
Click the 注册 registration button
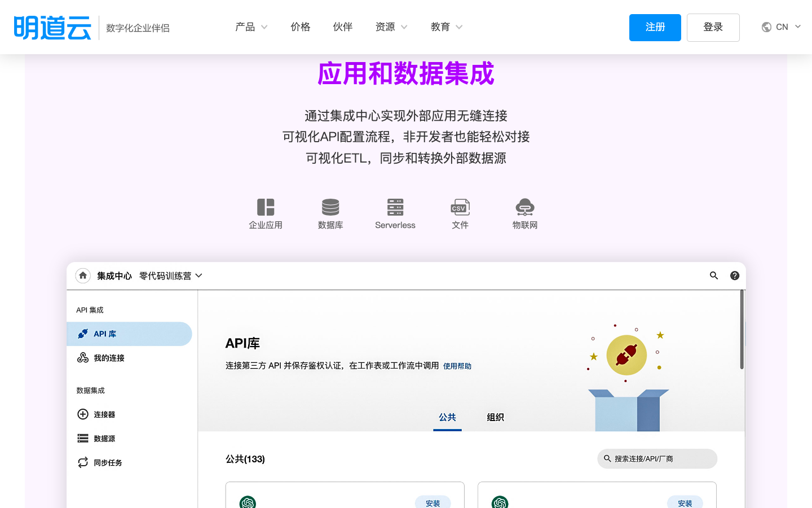coord(655,27)
